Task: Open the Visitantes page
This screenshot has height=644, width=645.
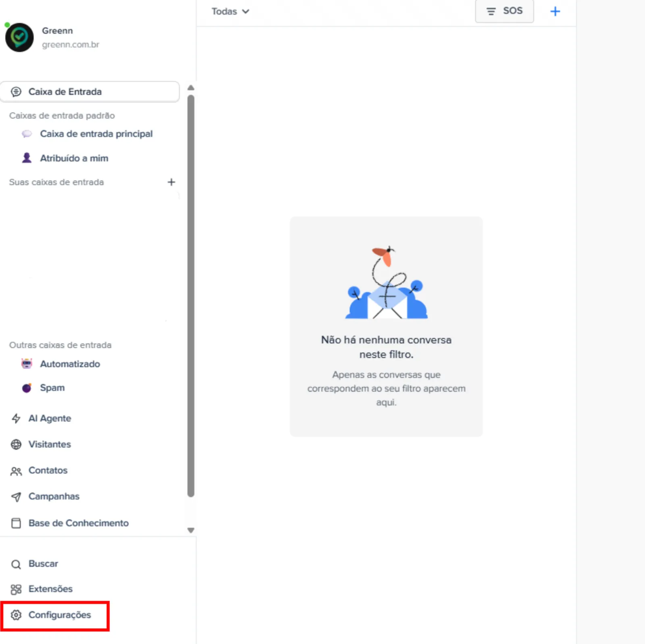Action: 50,444
